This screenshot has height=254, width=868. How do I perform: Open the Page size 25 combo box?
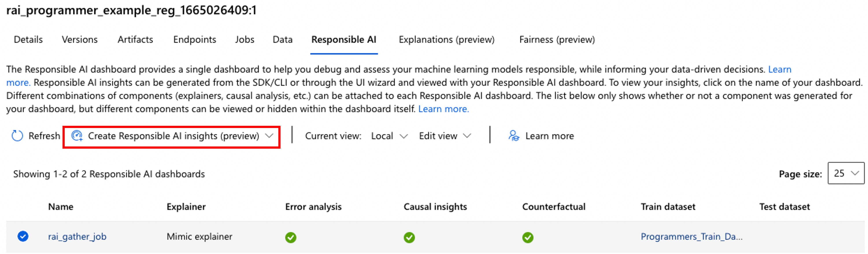(x=846, y=173)
